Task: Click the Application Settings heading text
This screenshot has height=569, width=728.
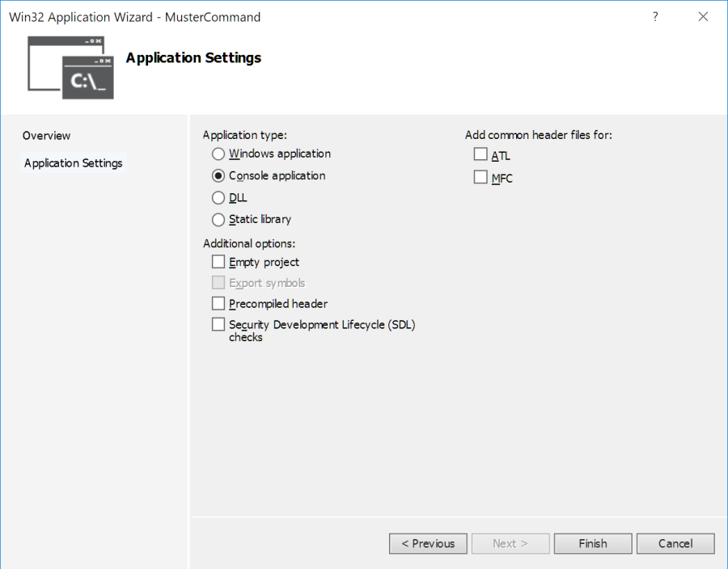Action: (x=193, y=58)
